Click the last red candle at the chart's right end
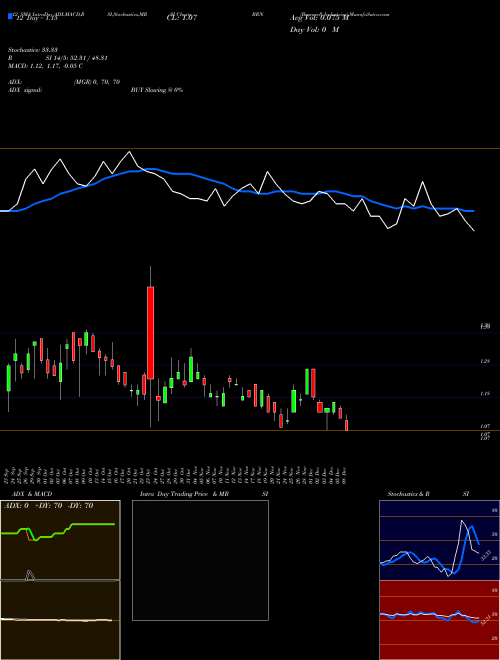The width and height of the screenshot is (500, 660). point(346,425)
